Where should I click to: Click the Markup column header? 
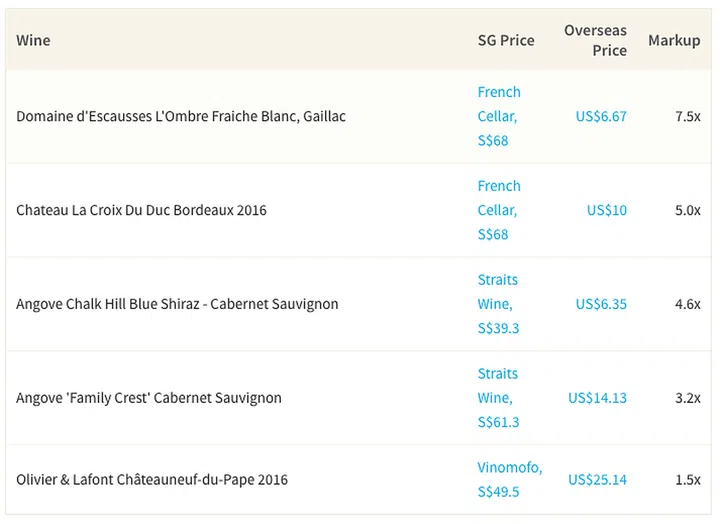point(674,41)
